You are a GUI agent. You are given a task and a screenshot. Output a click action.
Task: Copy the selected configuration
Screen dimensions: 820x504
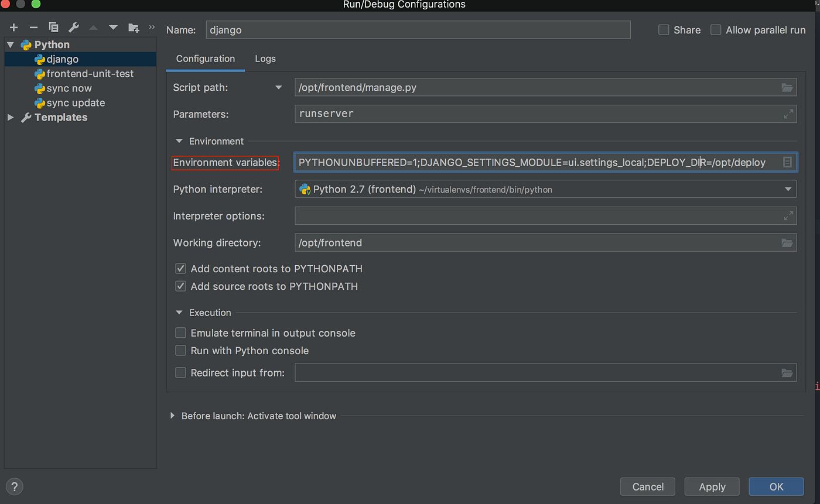click(x=53, y=27)
